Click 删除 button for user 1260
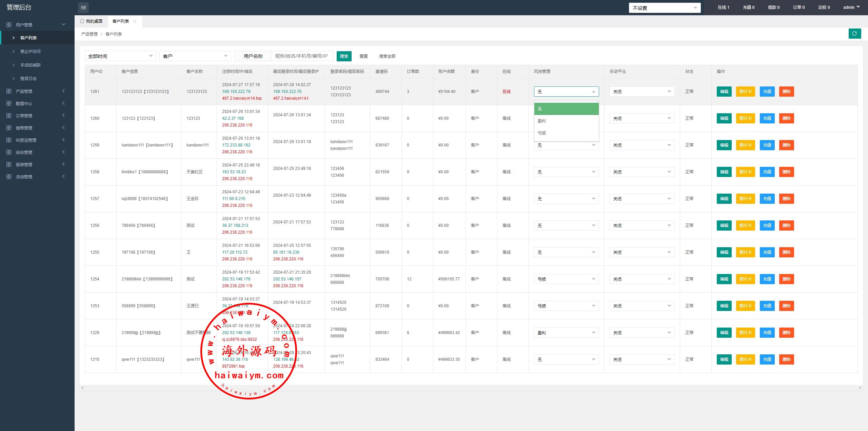This screenshot has width=868, height=431. pyautogui.click(x=786, y=118)
